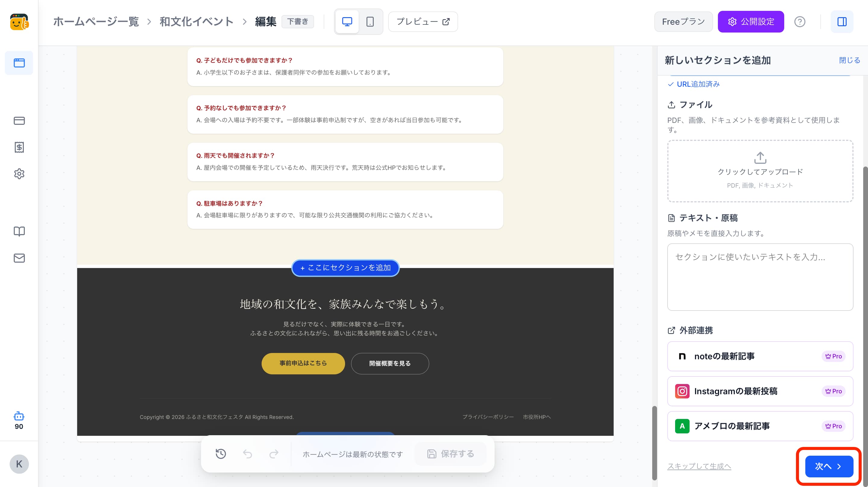Click the プライバシーポリシー footer link
Image resolution: width=868 pixels, height=487 pixels.
tap(488, 417)
